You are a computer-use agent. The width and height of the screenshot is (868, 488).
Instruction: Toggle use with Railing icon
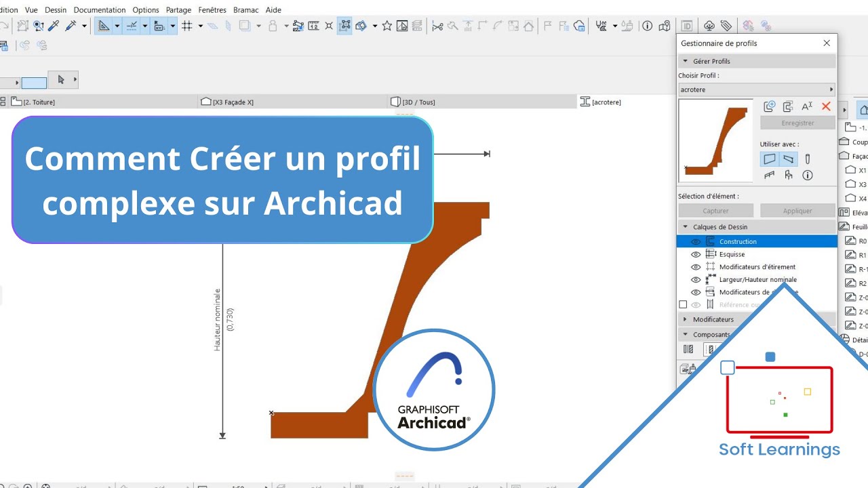tap(770, 175)
